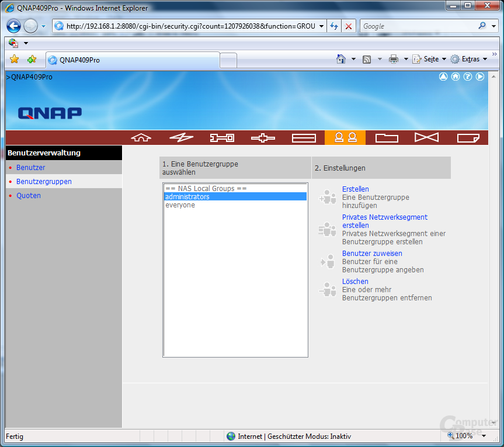
Task: Stop loading with the red X button
Action: pos(349,26)
